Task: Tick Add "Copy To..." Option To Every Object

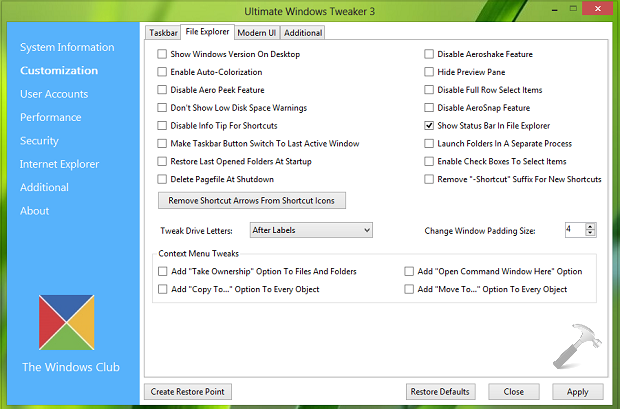Action: (163, 289)
